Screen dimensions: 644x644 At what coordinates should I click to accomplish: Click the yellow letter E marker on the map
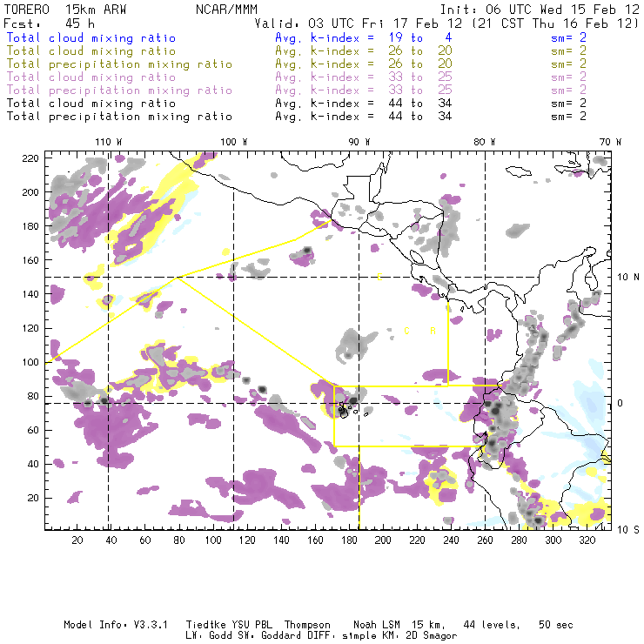[379, 278]
